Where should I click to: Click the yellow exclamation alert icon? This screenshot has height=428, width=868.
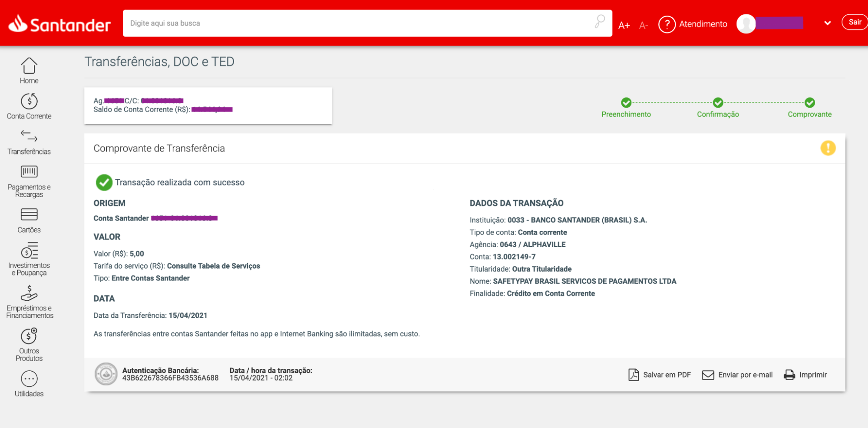pos(828,148)
